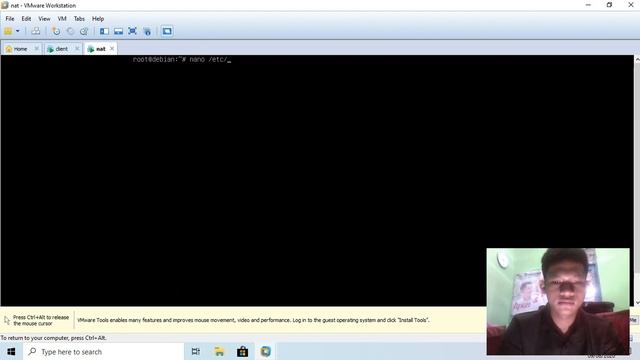Open the Edit menu
The width and height of the screenshot is (640, 360).
(x=26, y=19)
